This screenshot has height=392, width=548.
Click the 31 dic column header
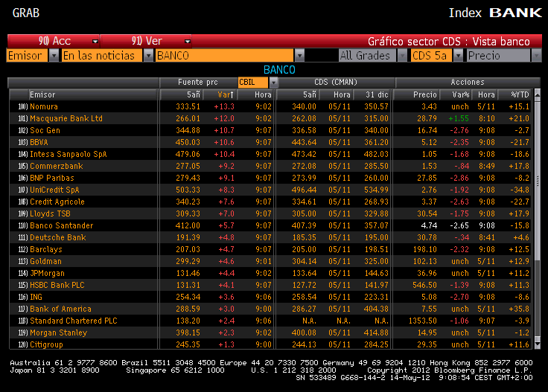click(x=372, y=94)
